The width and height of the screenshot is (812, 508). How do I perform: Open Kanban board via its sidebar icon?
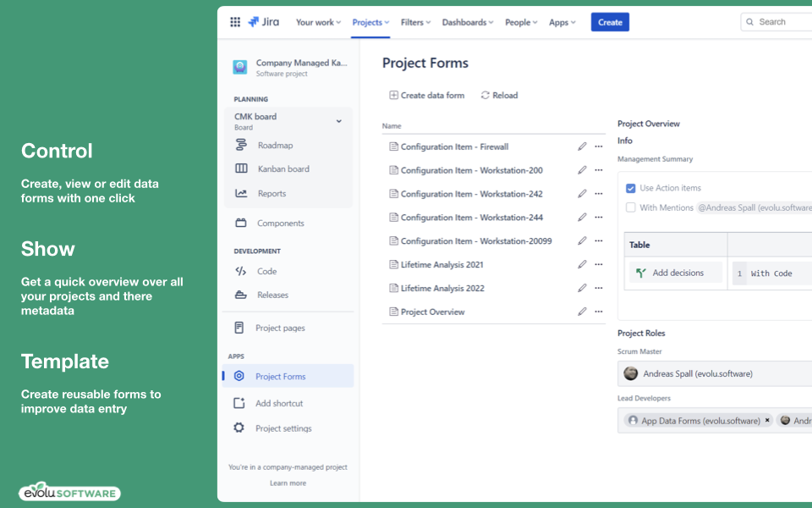click(x=241, y=169)
